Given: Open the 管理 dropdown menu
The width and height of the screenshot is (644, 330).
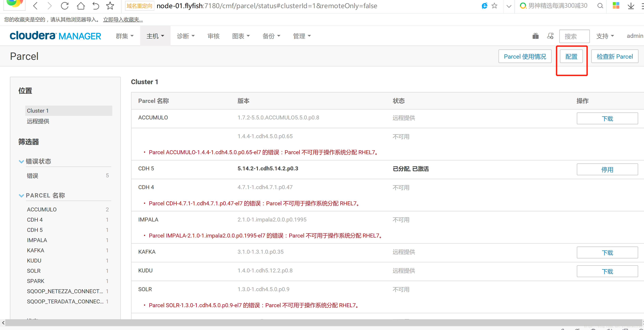Looking at the screenshot, I should 302,36.
